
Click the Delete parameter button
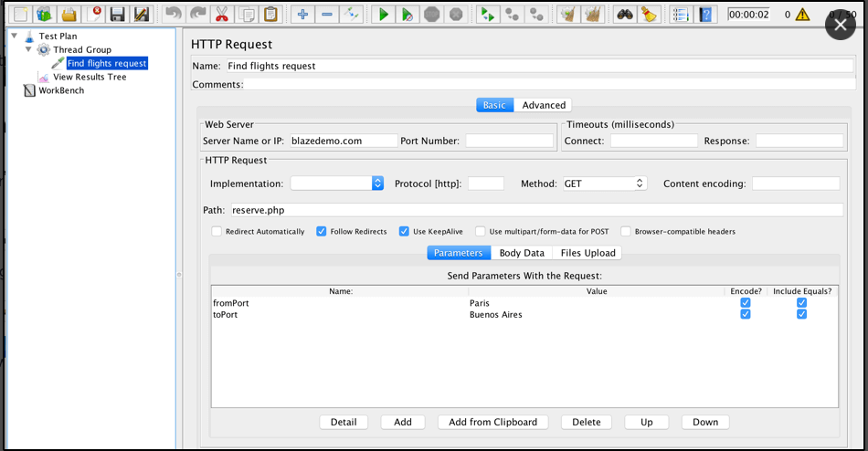click(x=586, y=422)
